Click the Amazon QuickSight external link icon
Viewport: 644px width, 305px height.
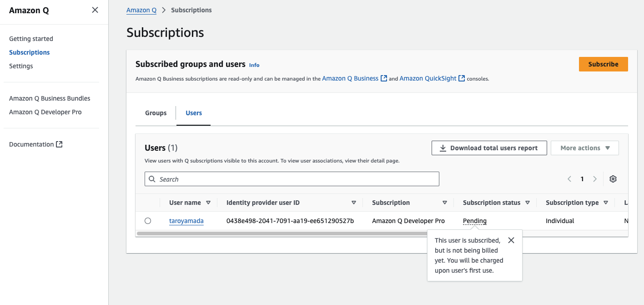pyautogui.click(x=461, y=78)
